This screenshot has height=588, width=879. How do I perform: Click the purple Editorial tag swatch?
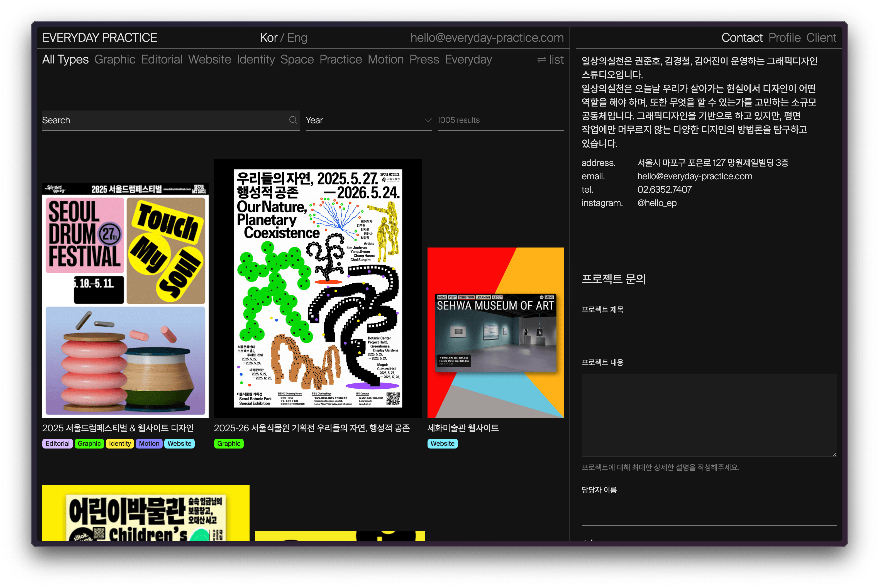pyautogui.click(x=57, y=443)
